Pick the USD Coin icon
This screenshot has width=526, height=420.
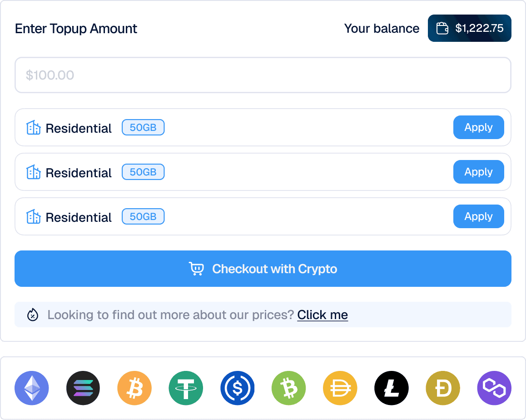(237, 388)
